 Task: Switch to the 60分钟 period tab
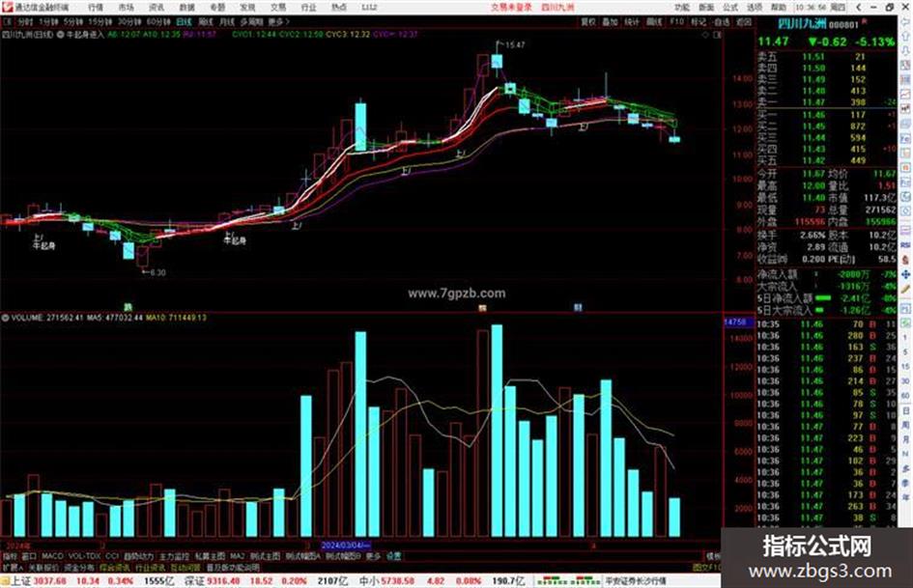point(158,22)
